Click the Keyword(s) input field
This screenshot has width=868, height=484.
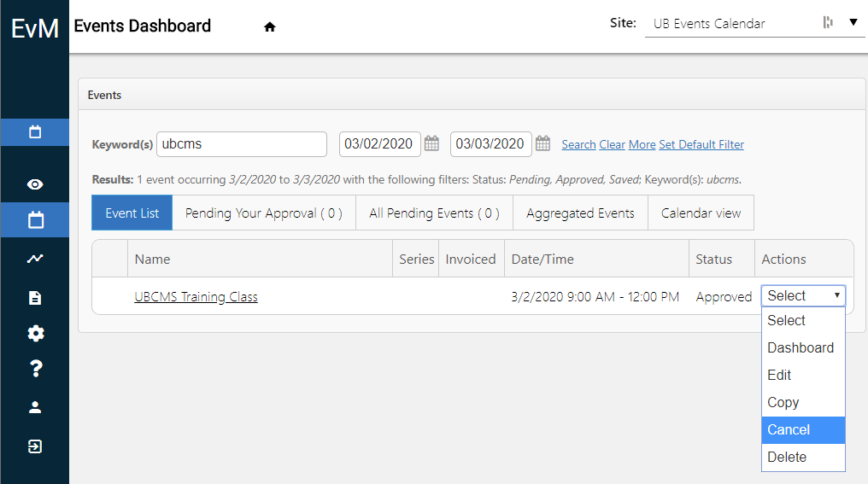pyautogui.click(x=242, y=144)
